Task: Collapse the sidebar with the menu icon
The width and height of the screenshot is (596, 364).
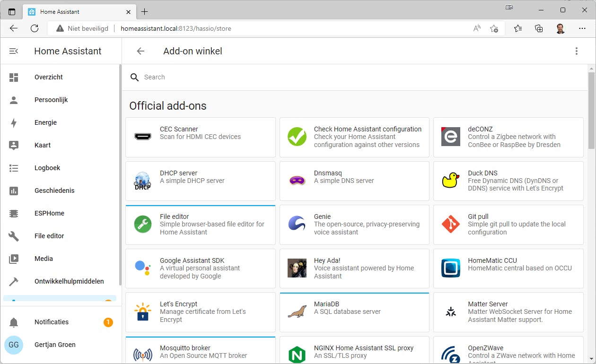Action: click(14, 51)
